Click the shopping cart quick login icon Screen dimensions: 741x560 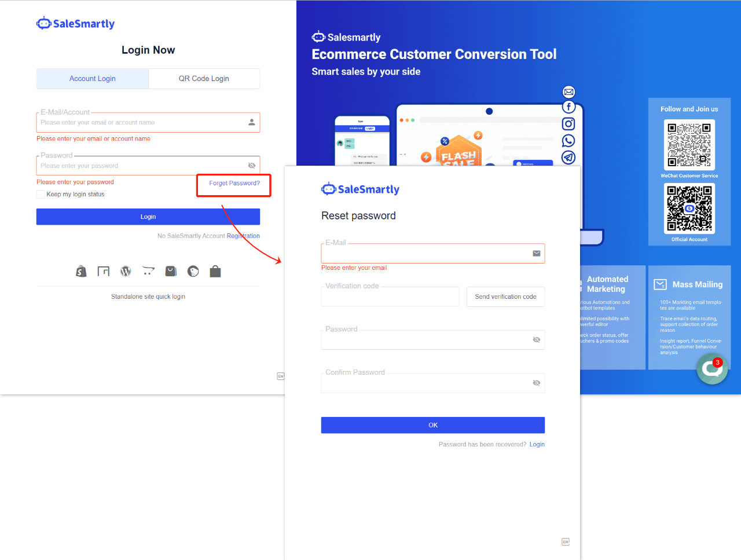point(148,271)
